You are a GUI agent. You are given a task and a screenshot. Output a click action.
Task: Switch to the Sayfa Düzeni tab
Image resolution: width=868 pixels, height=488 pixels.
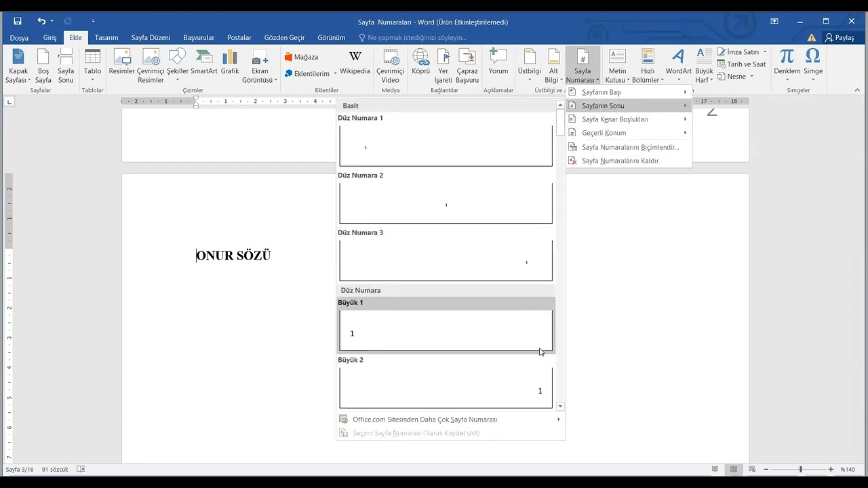pyautogui.click(x=151, y=38)
